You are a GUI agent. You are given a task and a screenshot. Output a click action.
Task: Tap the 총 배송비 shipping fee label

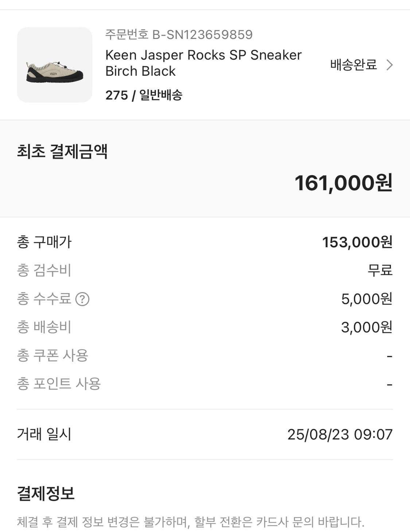click(x=44, y=327)
